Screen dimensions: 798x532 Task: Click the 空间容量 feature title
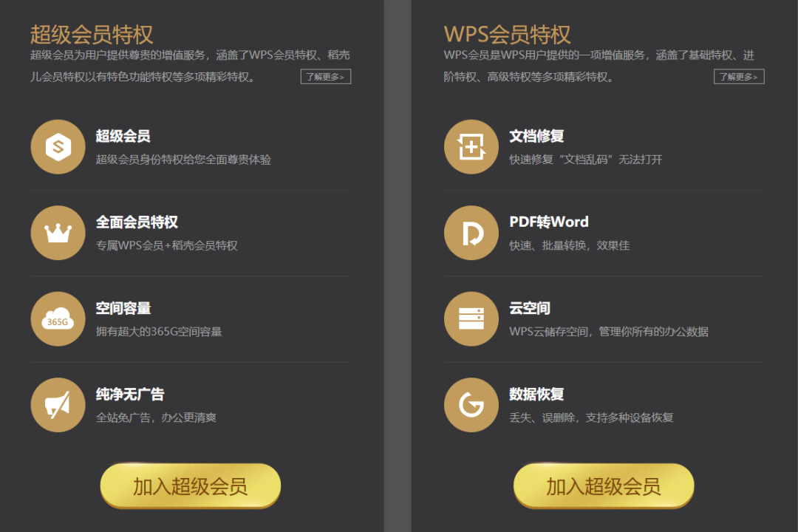pyautogui.click(x=123, y=308)
